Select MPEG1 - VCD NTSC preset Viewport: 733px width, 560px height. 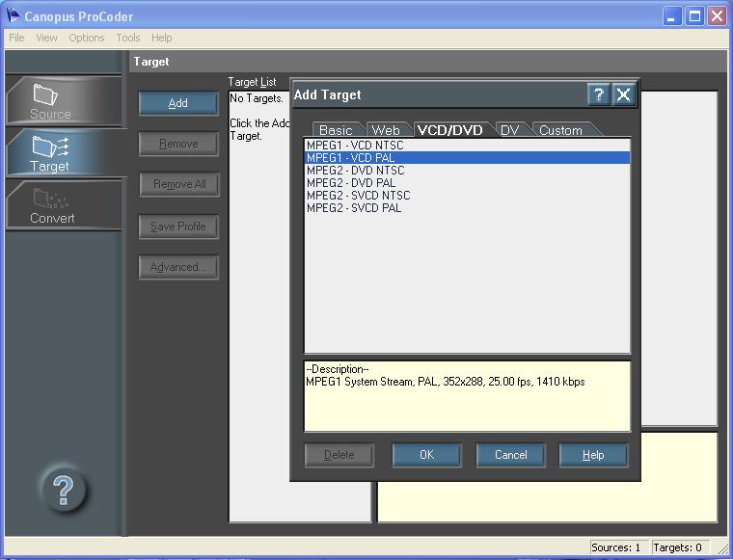[x=467, y=146]
